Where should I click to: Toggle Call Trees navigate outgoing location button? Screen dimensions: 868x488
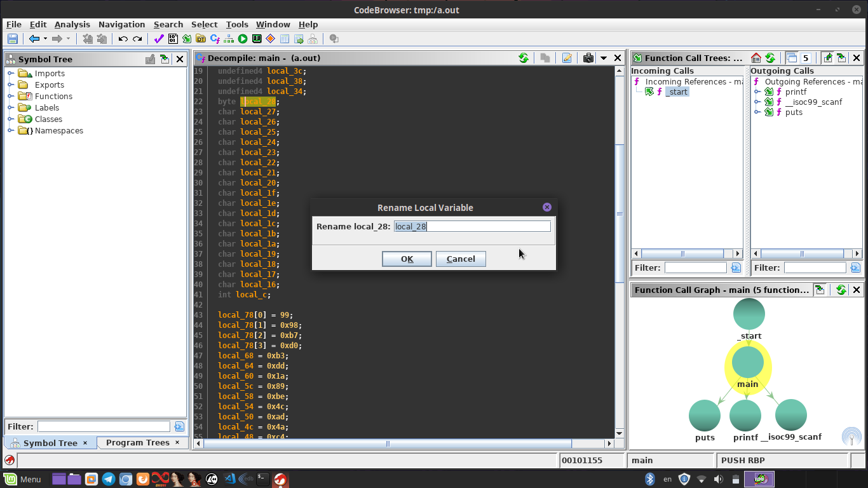[x=841, y=58]
